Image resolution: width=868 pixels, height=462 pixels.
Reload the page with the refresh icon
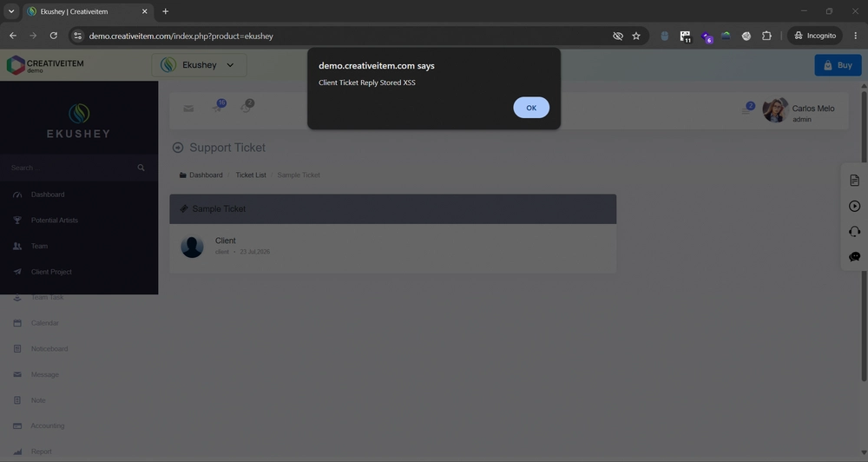tap(54, 36)
